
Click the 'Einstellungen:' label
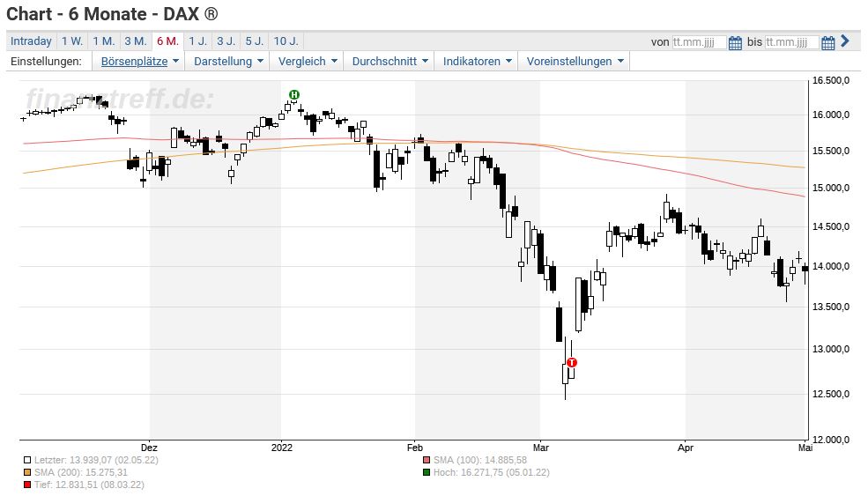point(46,62)
